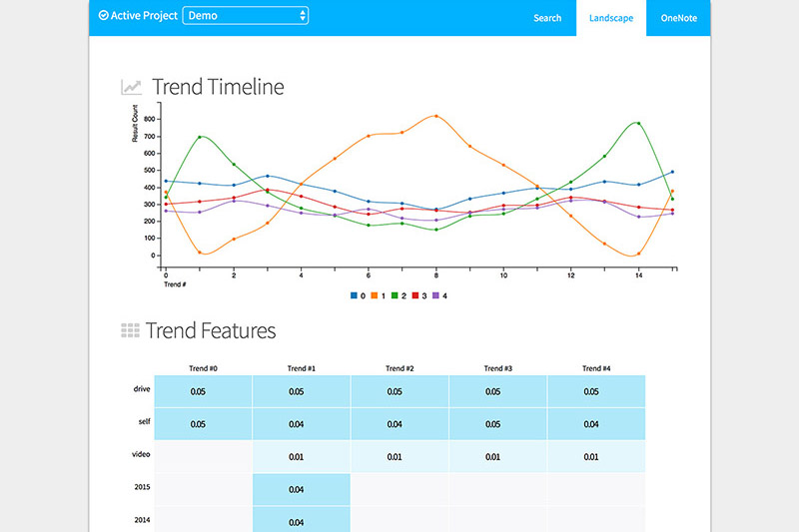799x532 pixels.
Task: Click the 2015 cell under Trend #1
Action: tap(302, 489)
